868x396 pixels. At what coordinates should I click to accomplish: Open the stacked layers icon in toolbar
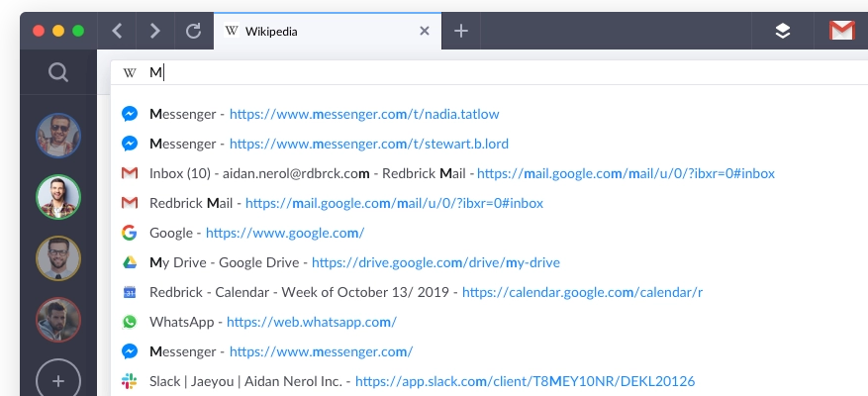[783, 31]
